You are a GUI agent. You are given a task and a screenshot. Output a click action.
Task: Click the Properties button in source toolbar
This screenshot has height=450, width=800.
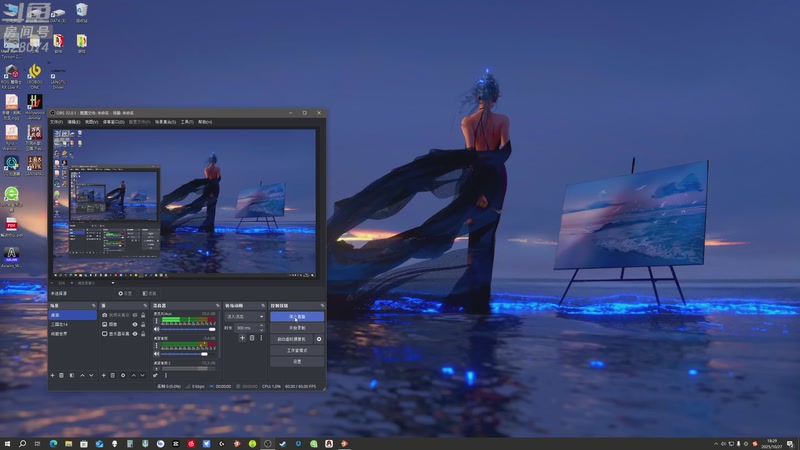(125, 293)
